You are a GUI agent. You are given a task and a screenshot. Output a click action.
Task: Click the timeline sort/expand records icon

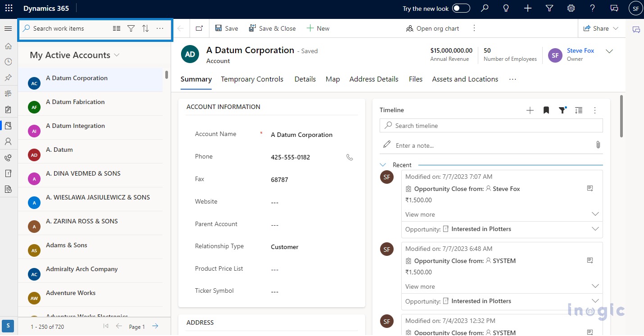(579, 110)
